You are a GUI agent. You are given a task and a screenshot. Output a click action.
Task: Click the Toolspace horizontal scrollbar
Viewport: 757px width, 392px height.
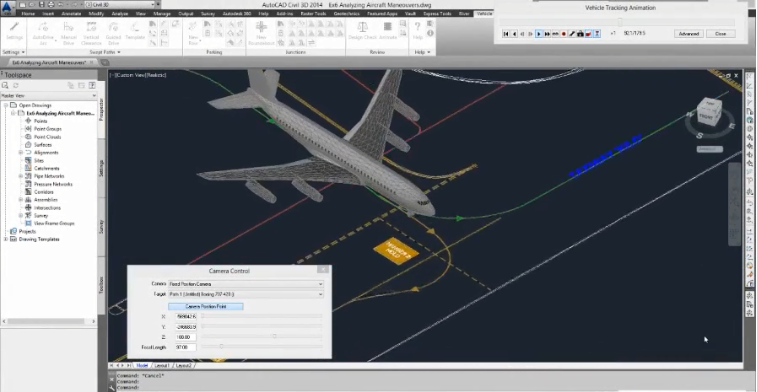coord(48,321)
